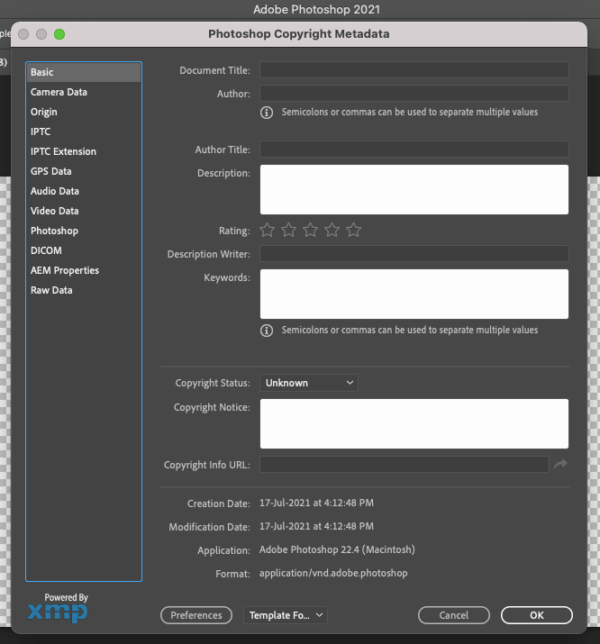This screenshot has height=644, width=600.
Task: Open the AEM Properties category
Action: point(84,270)
